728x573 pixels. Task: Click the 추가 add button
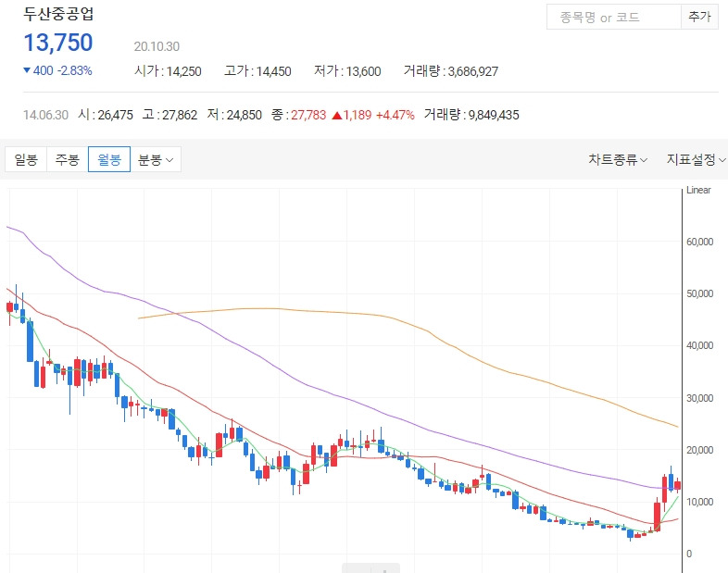pos(699,18)
